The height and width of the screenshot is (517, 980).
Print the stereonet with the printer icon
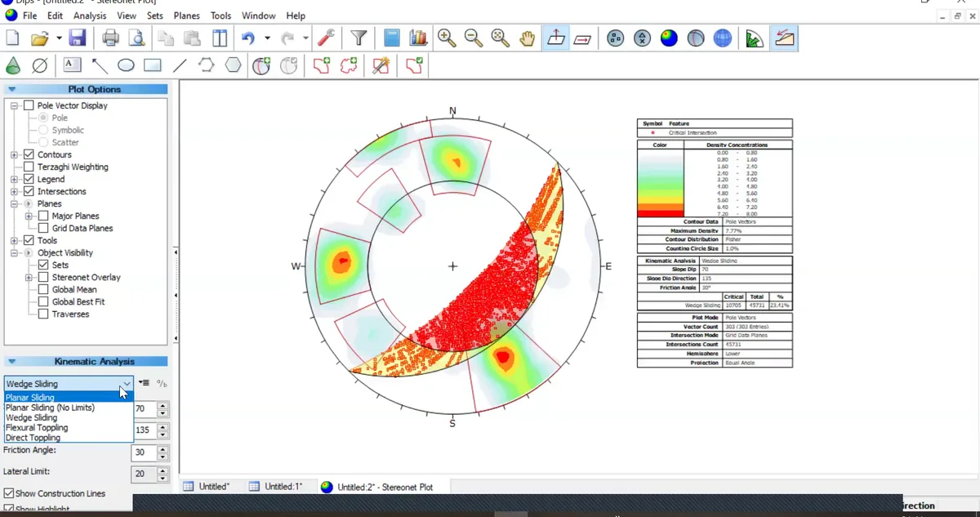[110, 38]
